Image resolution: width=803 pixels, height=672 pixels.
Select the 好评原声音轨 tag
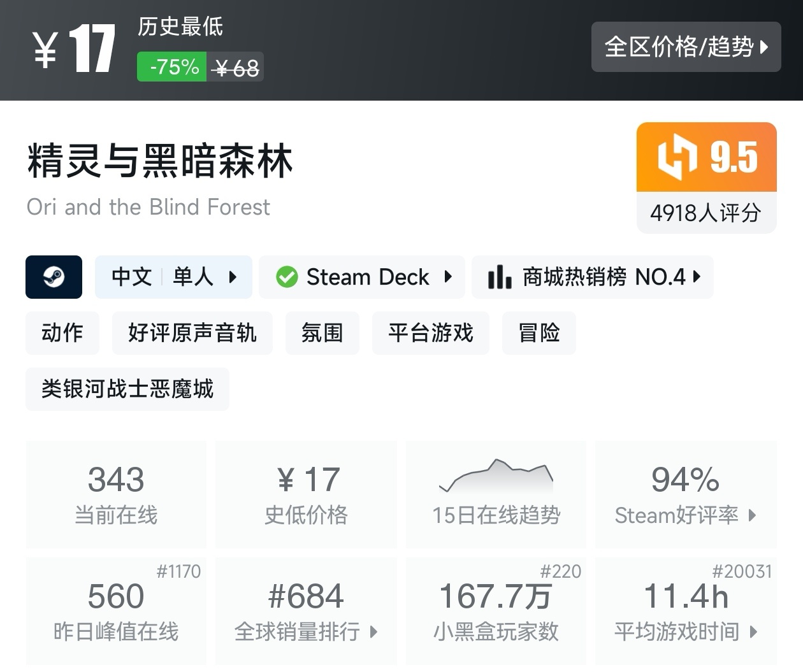tap(192, 332)
